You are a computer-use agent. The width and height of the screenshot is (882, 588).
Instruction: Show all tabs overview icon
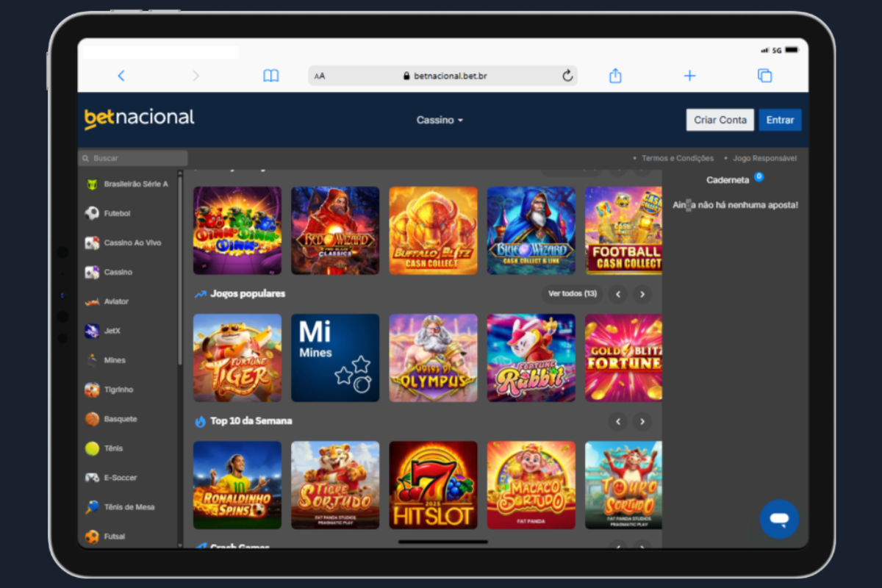tap(764, 76)
